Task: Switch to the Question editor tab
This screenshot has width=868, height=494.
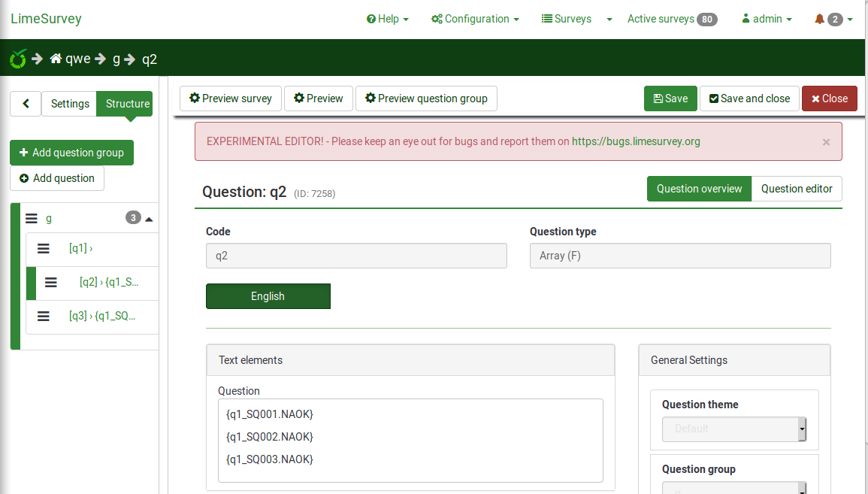Action: [x=797, y=189]
